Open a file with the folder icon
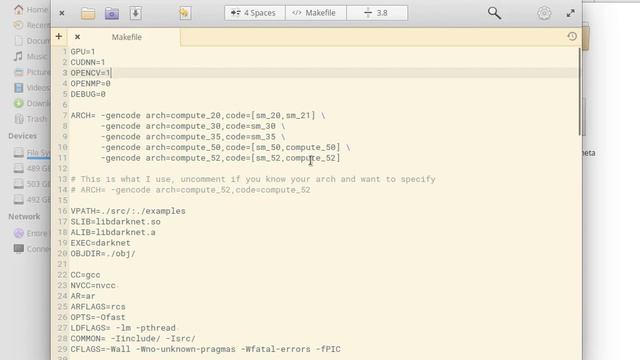 [88, 13]
